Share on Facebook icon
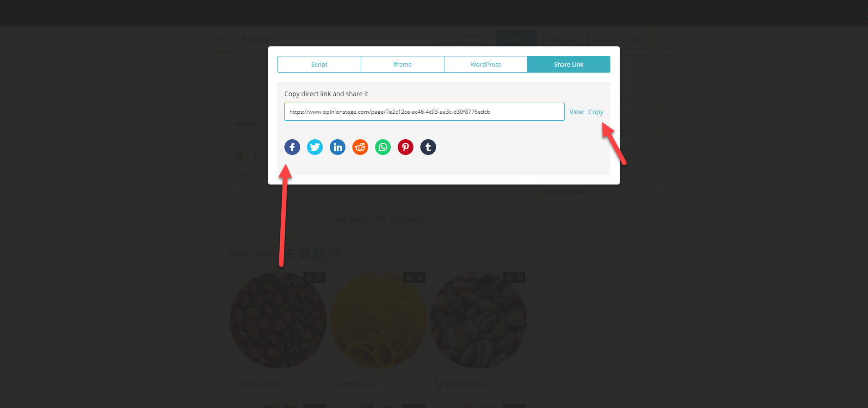 (x=292, y=147)
